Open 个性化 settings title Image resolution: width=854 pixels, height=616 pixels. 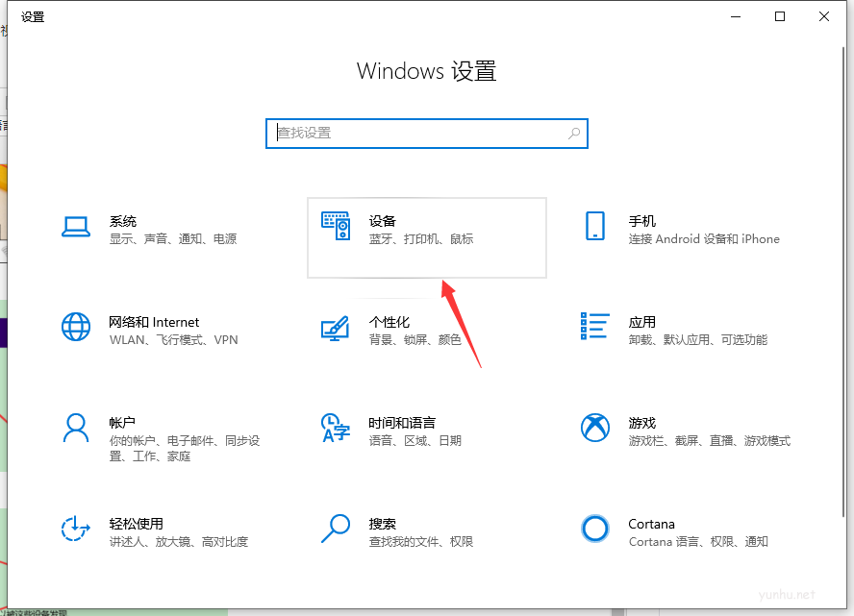pos(389,322)
